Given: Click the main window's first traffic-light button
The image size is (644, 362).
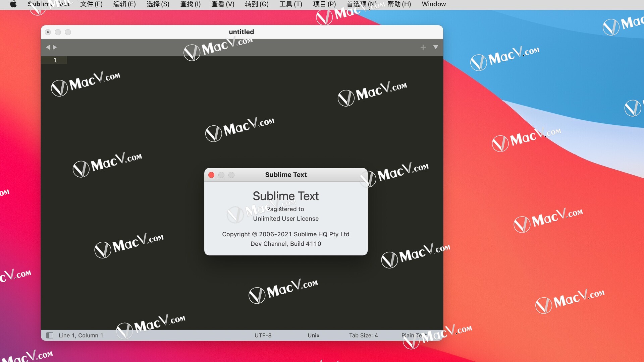Looking at the screenshot, I should (x=48, y=32).
